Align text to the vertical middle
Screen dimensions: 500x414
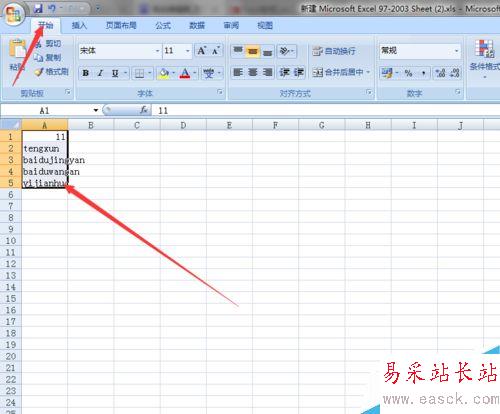253,51
